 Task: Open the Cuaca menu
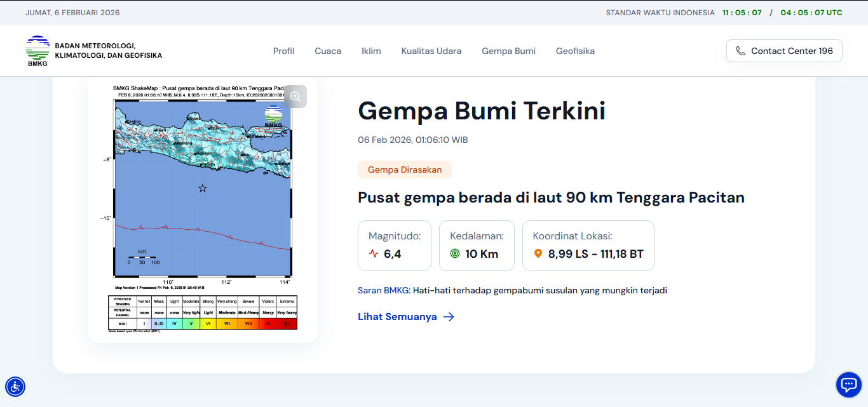[328, 51]
